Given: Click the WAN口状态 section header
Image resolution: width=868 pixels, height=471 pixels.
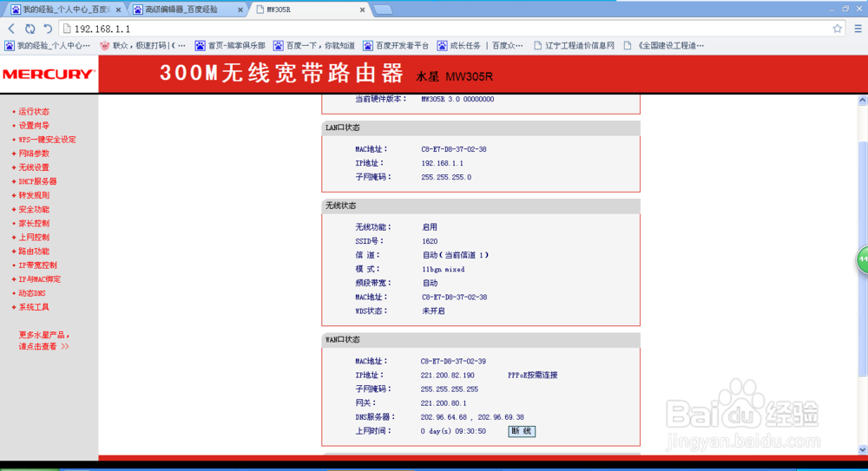Looking at the screenshot, I should click(481, 340).
